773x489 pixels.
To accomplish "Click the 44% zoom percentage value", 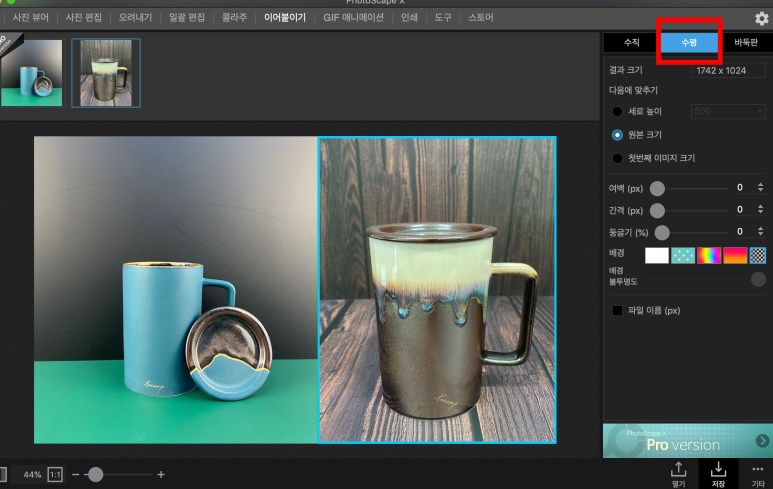I will pyautogui.click(x=33, y=475).
